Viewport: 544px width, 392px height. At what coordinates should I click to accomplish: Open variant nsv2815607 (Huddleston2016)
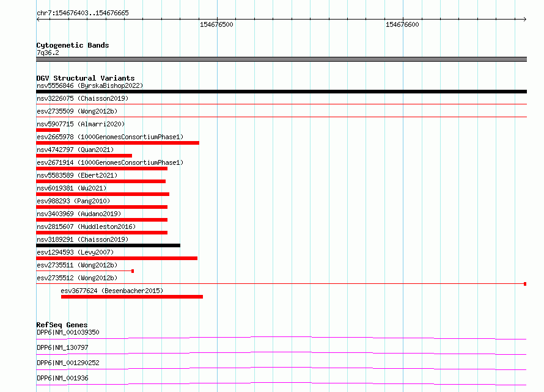[86, 227]
